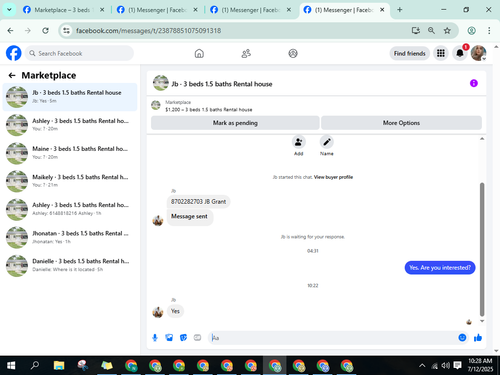The width and height of the screenshot is (500, 375).
Task: Open a new browser tab
Action: (400, 10)
